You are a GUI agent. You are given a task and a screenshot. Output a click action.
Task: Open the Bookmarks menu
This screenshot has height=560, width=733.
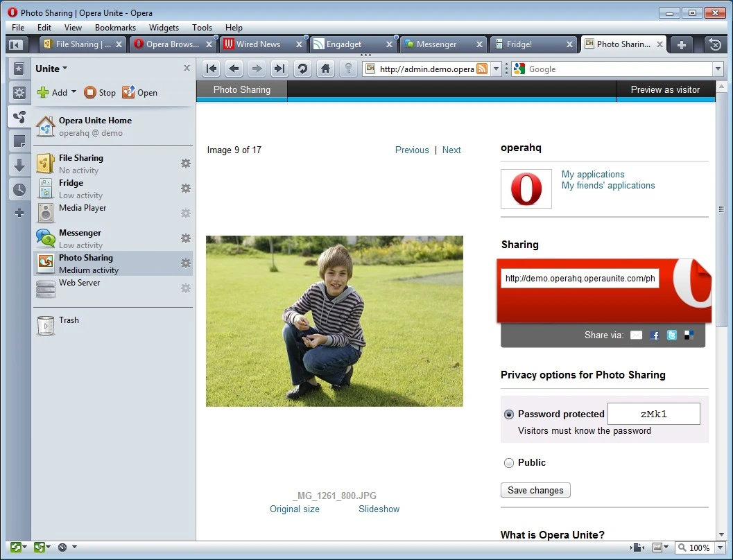(116, 28)
